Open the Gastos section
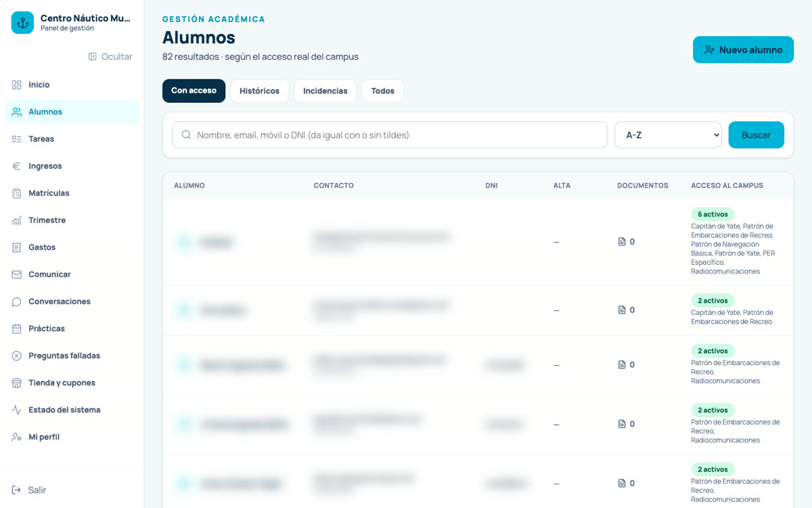This screenshot has width=812, height=508. (72, 247)
